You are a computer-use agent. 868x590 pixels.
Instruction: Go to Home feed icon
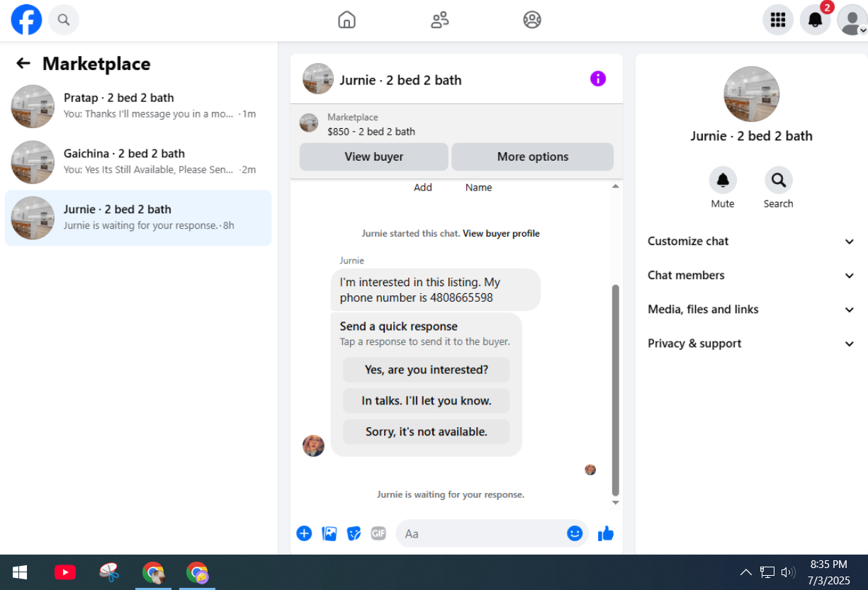[346, 20]
